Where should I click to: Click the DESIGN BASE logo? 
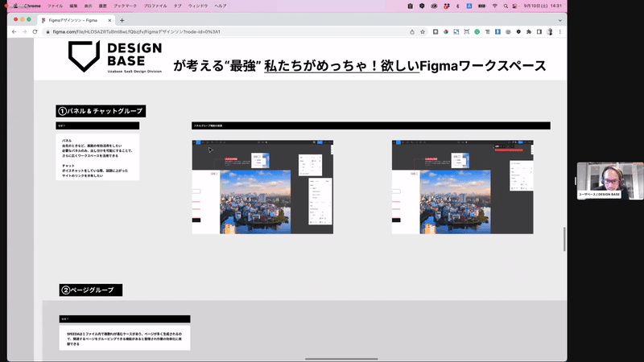point(115,56)
